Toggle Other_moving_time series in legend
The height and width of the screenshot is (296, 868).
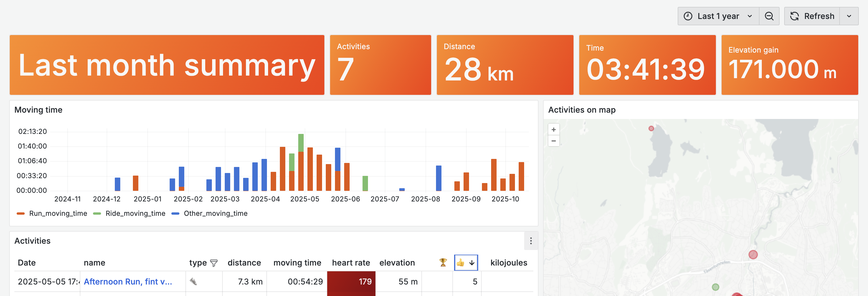215,213
